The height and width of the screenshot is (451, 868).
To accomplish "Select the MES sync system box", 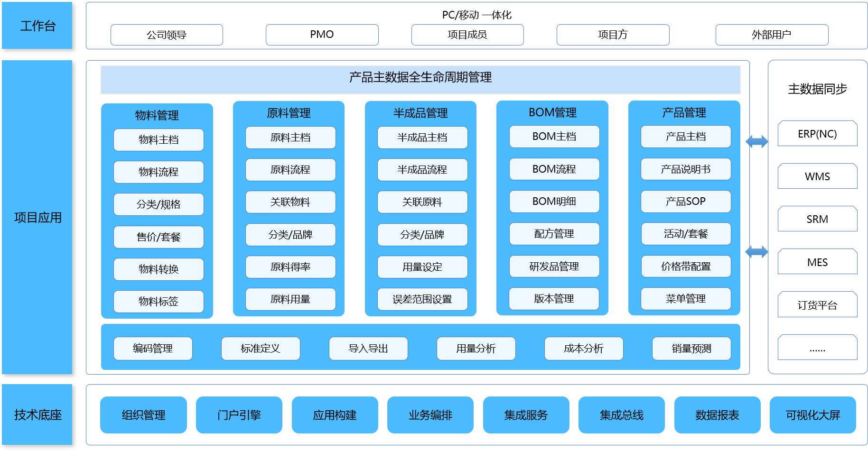I will [817, 262].
